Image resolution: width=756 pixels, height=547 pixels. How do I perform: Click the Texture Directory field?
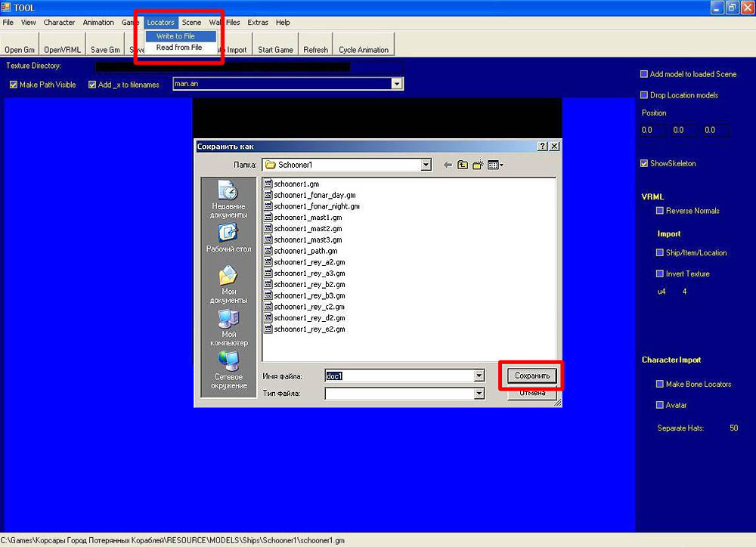tap(249, 66)
